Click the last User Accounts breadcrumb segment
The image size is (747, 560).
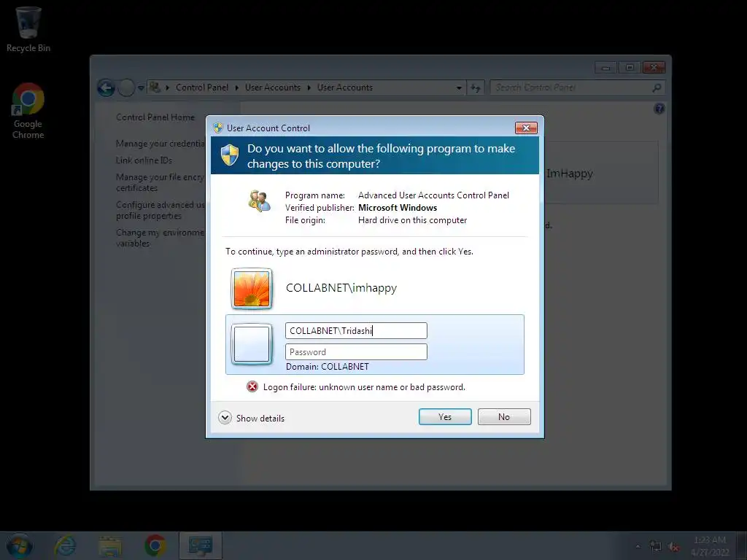pyautogui.click(x=345, y=87)
